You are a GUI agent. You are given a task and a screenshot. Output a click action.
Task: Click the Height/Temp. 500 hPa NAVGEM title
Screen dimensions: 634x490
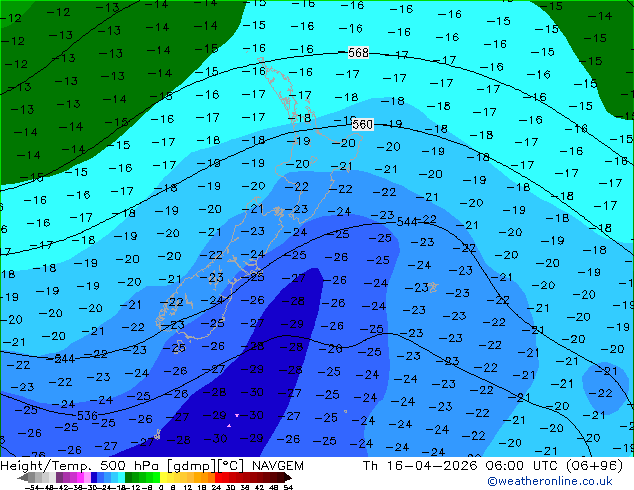[x=152, y=466]
